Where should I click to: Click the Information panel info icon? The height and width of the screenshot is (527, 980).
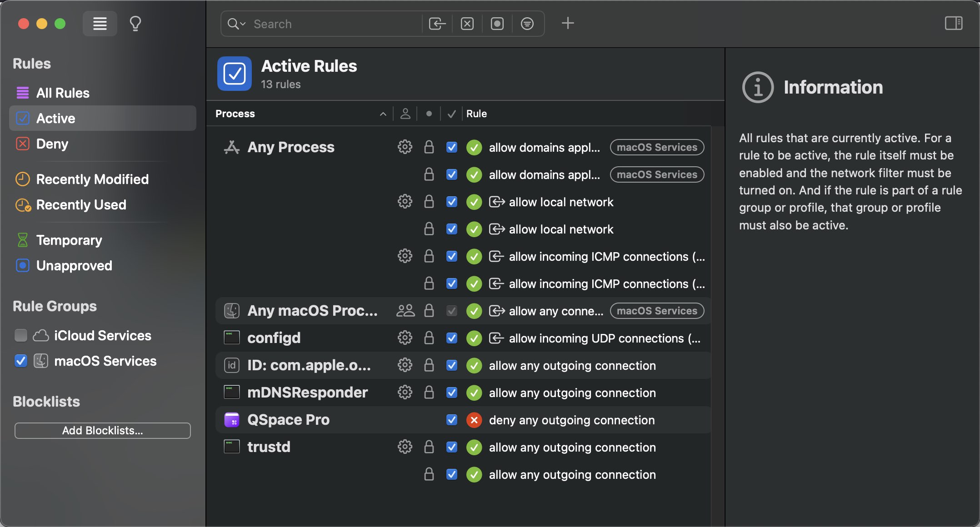click(758, 87)
